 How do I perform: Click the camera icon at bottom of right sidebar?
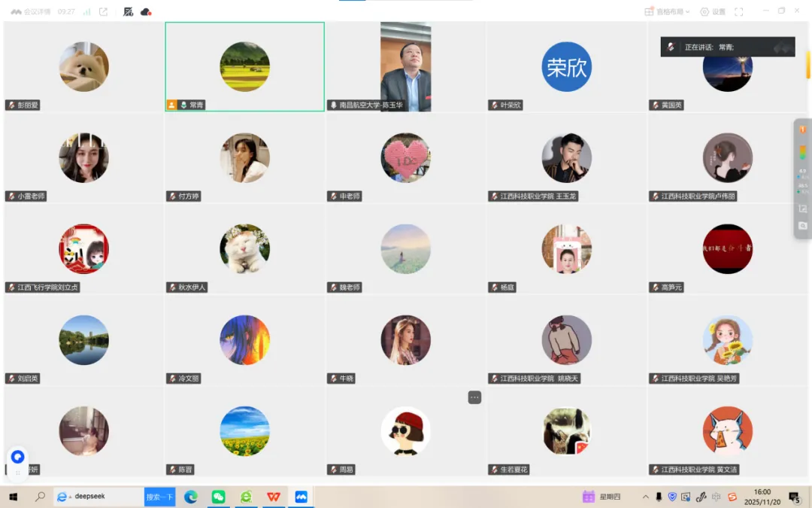[803, 226]
